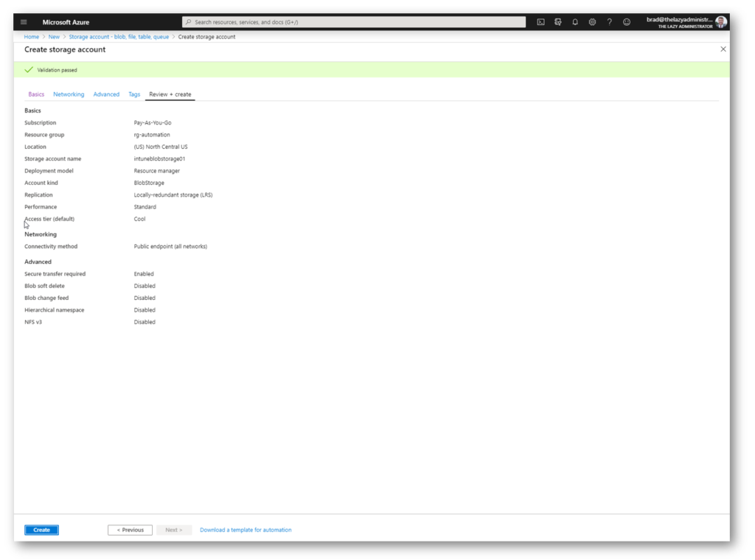Click the Enabled value for secure transfer
The image size is (755, 560).
coord(144,274)
